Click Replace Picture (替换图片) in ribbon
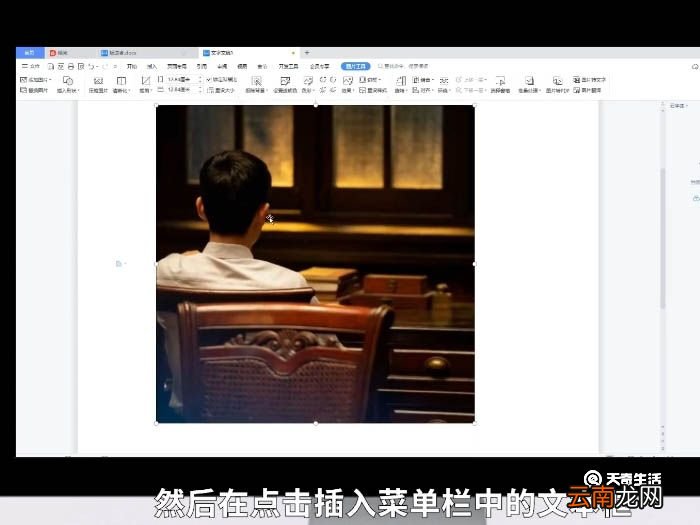The width and height of the screenshot is (700, 525). (x=34, y=90)
